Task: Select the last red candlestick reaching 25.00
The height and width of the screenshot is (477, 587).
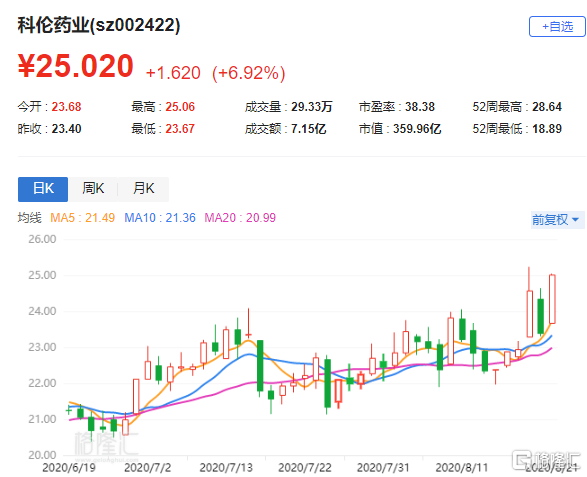Action: click(552, 299)
